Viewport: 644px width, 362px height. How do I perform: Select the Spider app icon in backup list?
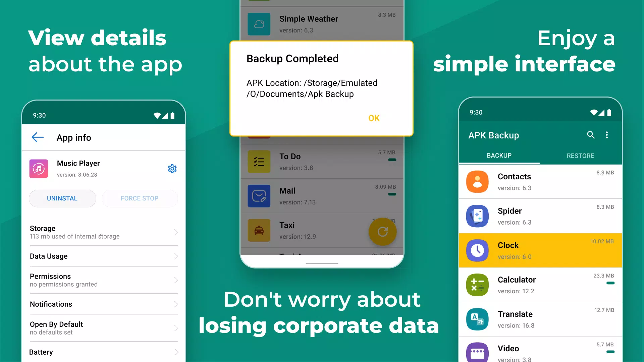coord(477,216)
